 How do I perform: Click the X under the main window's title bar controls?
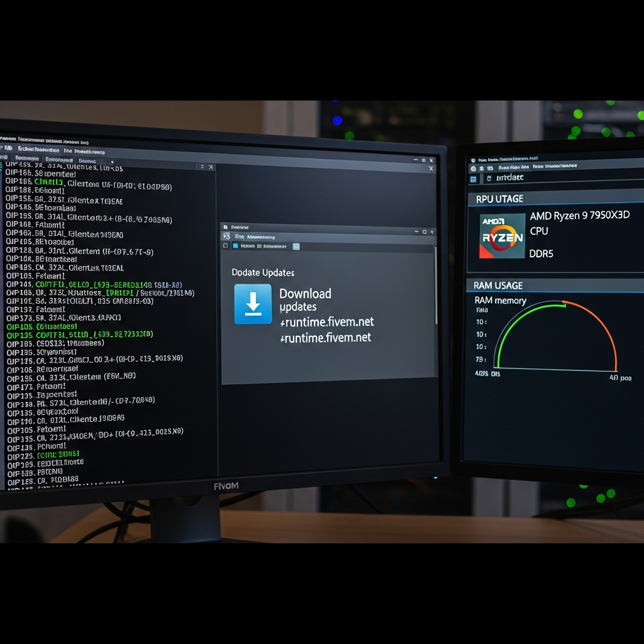431,169
